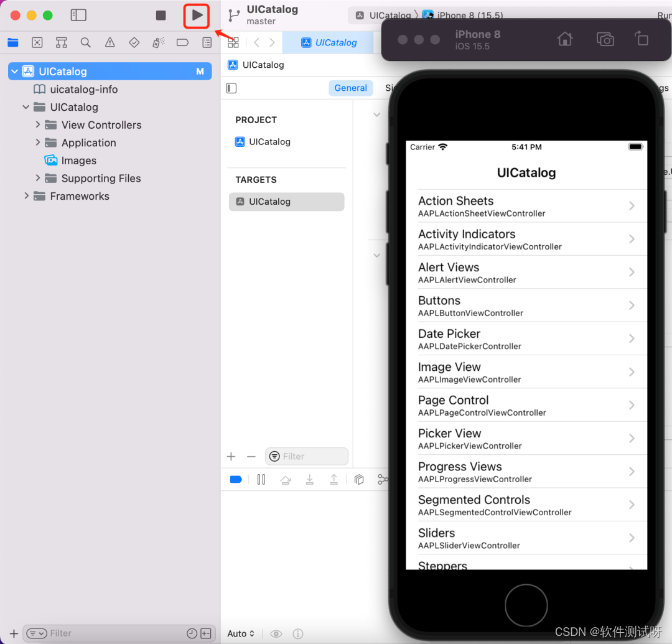Viewport: 672px width, 644px height.
Task: Choose the iPhone 8 run destination
Action: pos(463,16)
